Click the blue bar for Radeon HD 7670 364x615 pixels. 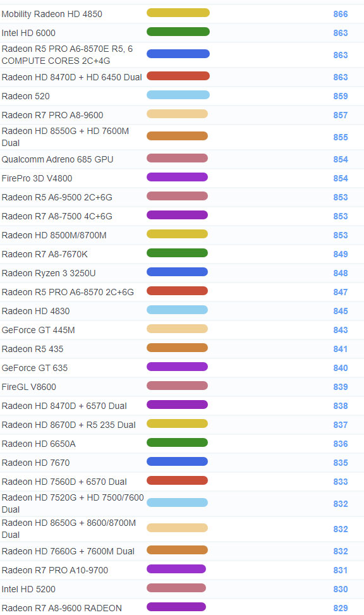[178, 461]
